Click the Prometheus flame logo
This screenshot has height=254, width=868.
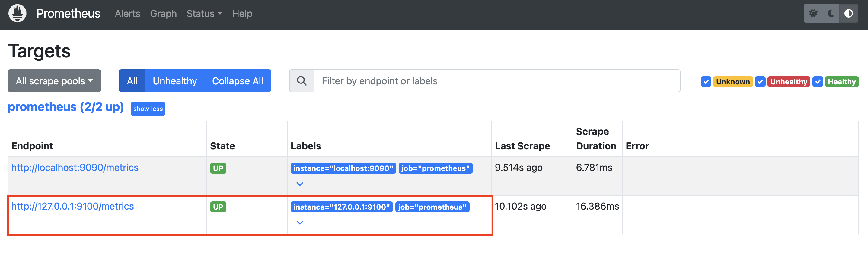(x=18, y=14)
